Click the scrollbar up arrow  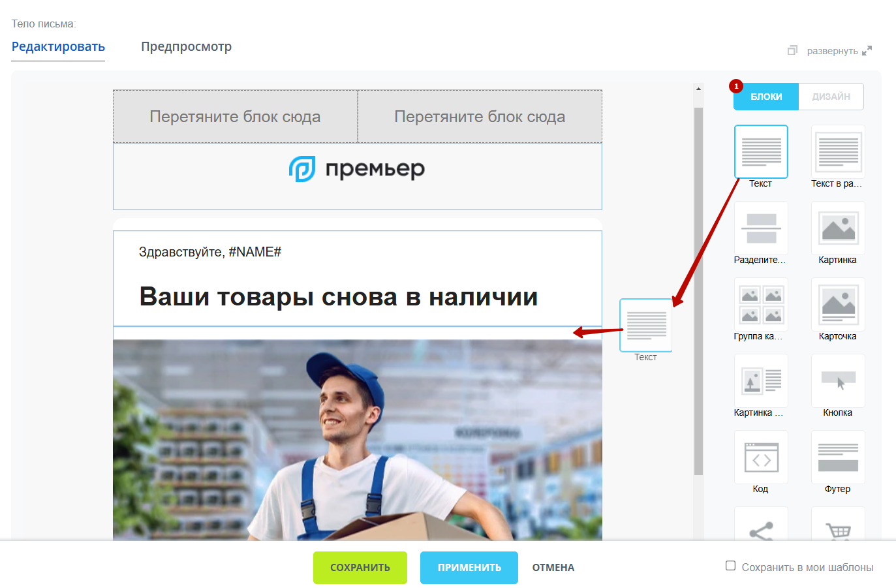coord(698,89)
